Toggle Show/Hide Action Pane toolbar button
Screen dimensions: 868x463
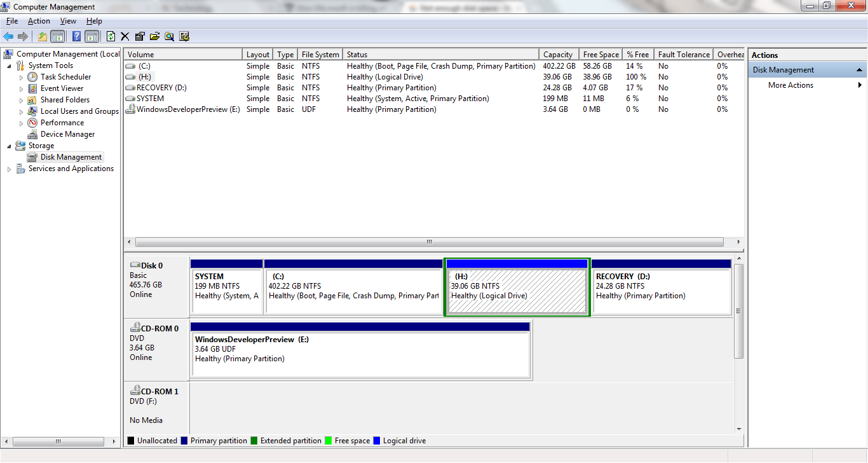point(92,37)
